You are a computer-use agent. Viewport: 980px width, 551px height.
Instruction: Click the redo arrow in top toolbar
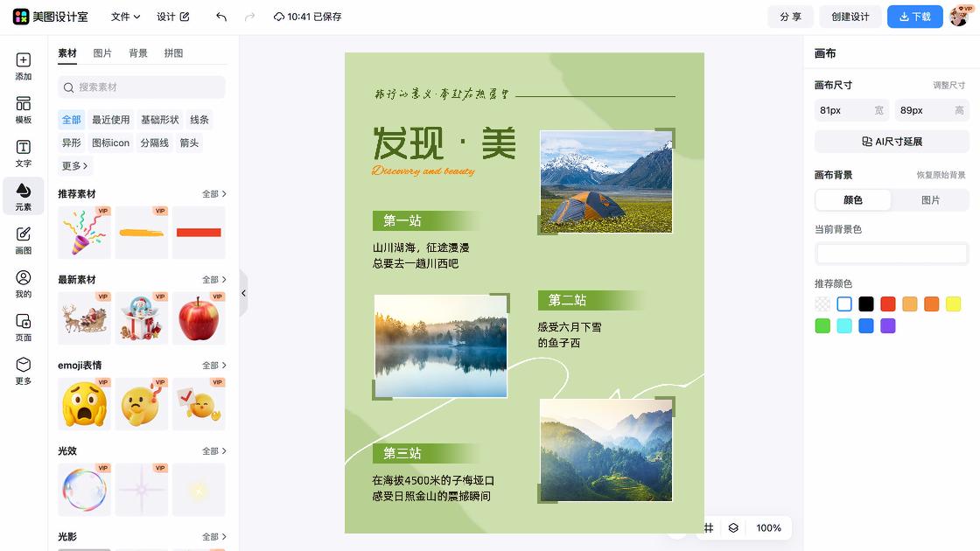click(249, 17)
